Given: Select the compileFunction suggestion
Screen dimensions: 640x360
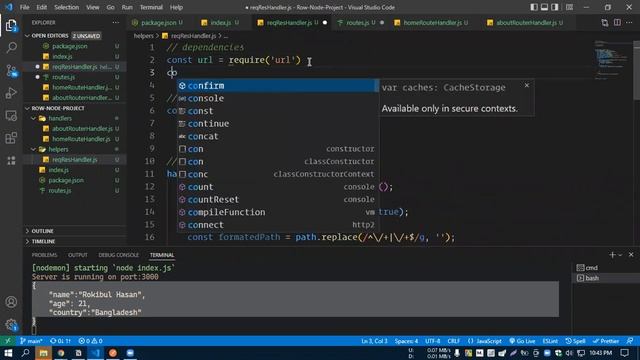Looking at the screenshot, I should (278, 212).
